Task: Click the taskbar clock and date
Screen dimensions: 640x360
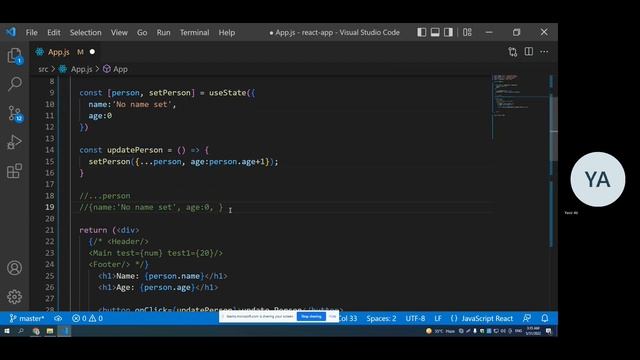Action: 533,331
